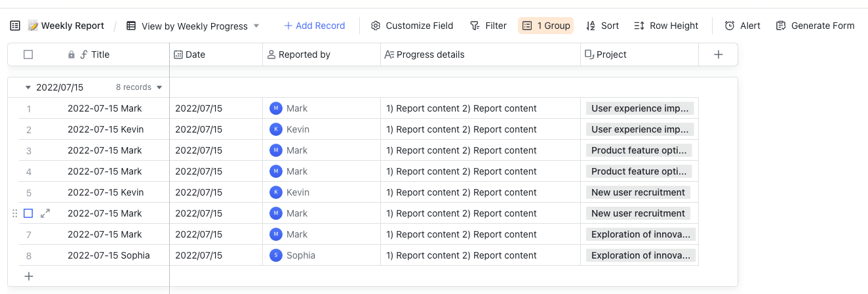
Task: Open Customize Field settings
Action: pyautogui.click(x=412, y=26)
